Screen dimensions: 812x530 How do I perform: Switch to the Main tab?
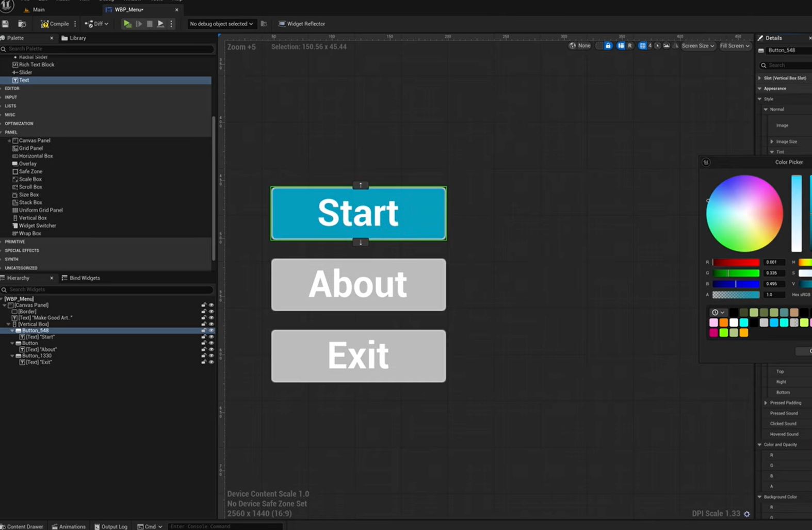click(x=35, y=9)
